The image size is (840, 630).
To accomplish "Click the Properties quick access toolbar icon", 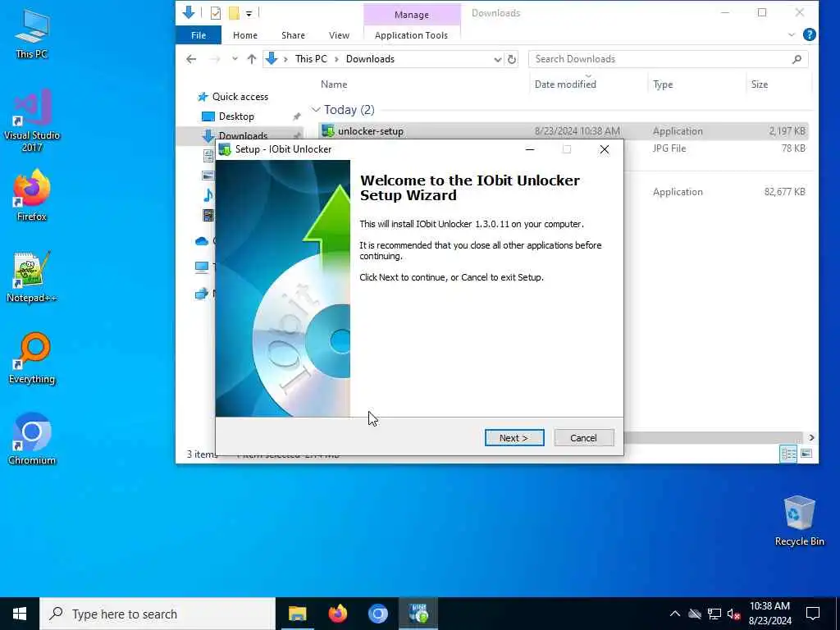I will tap(216, 13).
